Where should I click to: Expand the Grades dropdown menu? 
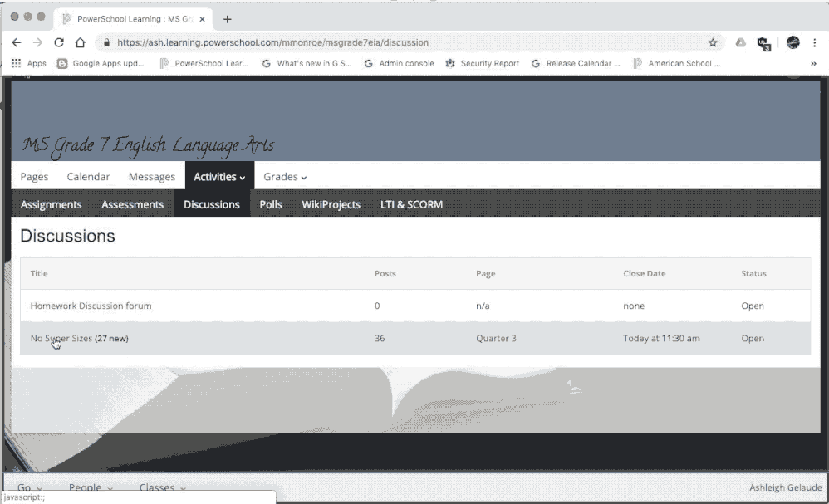[x=285, y=177]
